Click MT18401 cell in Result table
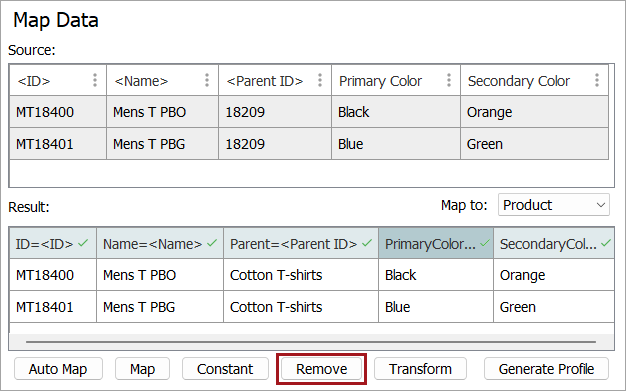Screen dimensions: 626x391 (53, 307)
